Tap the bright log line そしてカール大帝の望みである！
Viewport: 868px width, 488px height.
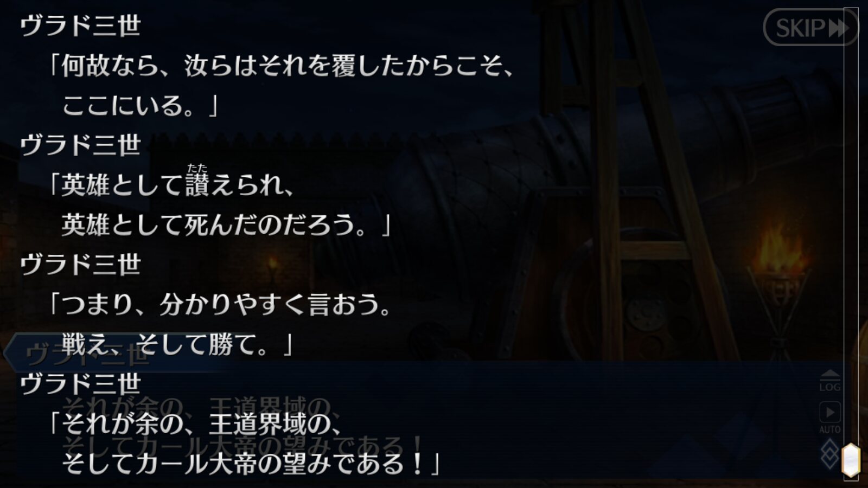click(x=251, y=464)
